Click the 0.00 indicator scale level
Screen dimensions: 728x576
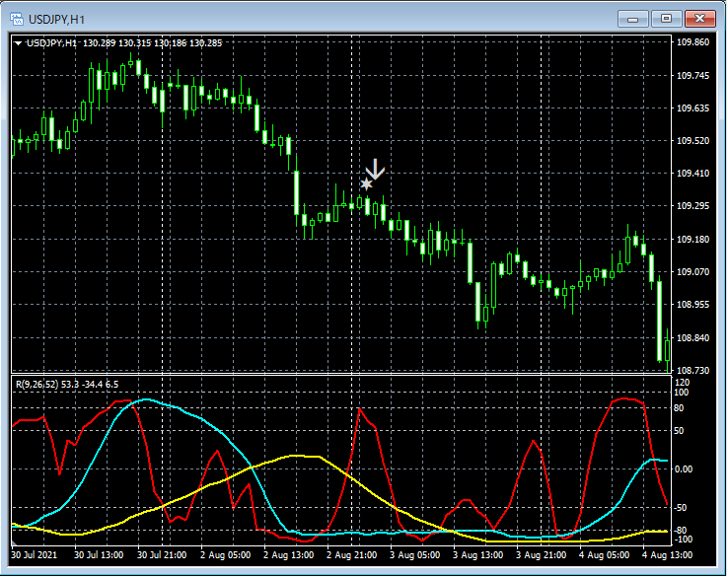click(x=684, y=469)
